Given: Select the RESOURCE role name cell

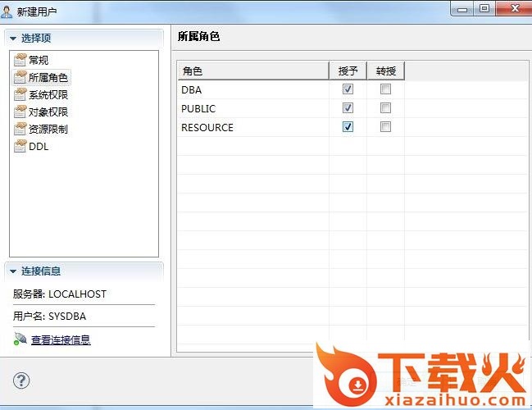Looking at the screenshot, I should coord(253,128).
